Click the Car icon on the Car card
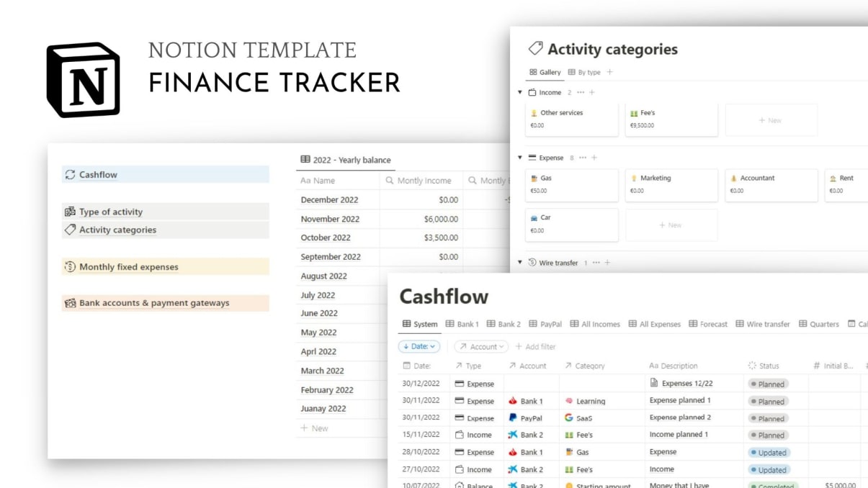Screen dimensions: 868x488 534,217
